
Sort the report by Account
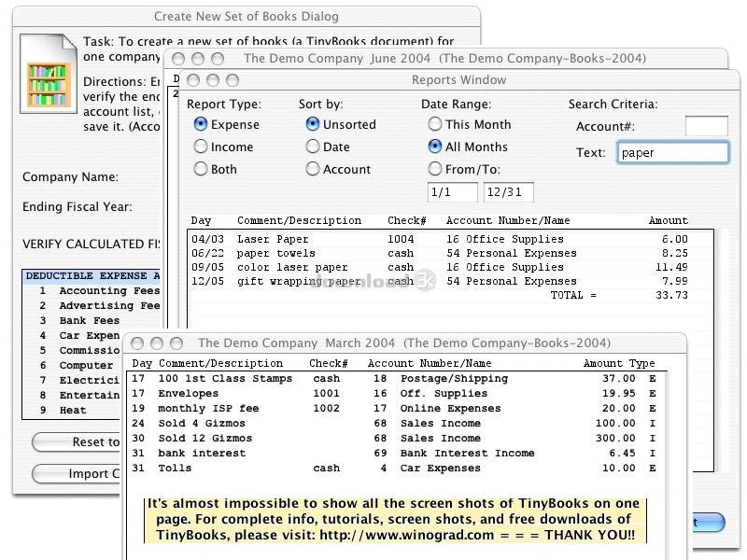[313, 169]
